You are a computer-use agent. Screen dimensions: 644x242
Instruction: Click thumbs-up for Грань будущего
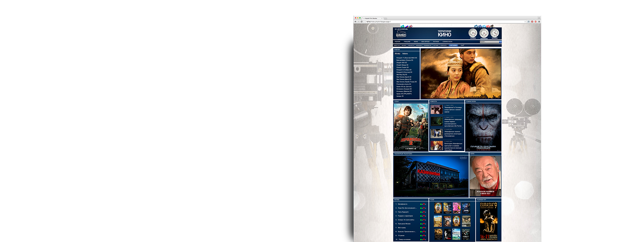[421, 212]
